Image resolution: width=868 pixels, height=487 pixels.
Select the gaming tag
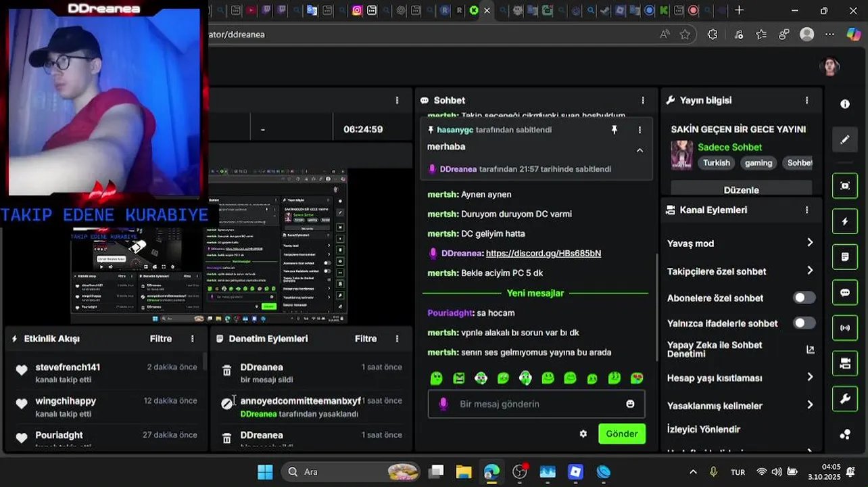click(x=758, y=163)
